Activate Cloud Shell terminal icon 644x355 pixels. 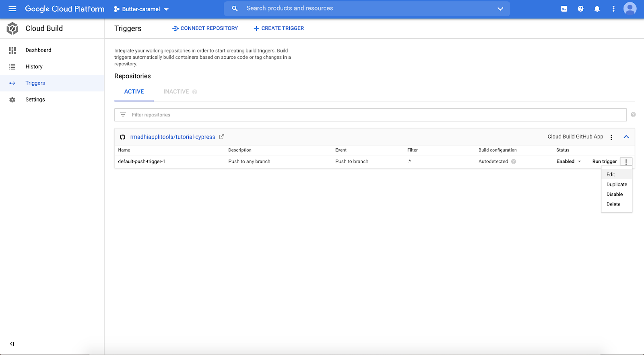coord(564,8)
